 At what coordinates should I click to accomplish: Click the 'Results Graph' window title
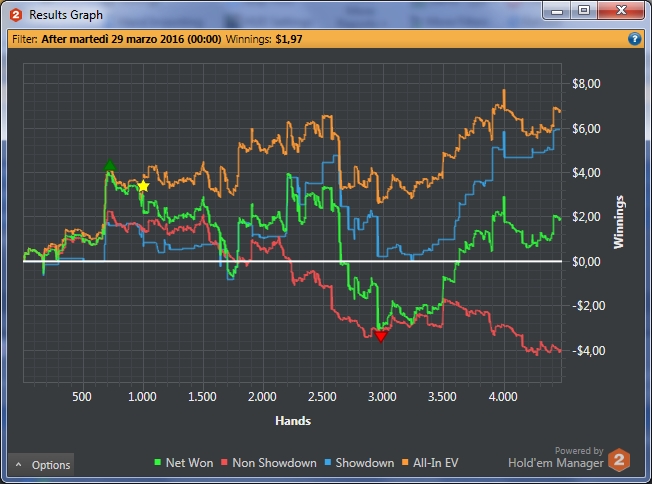pyautogui.click(x=66, y=15)
